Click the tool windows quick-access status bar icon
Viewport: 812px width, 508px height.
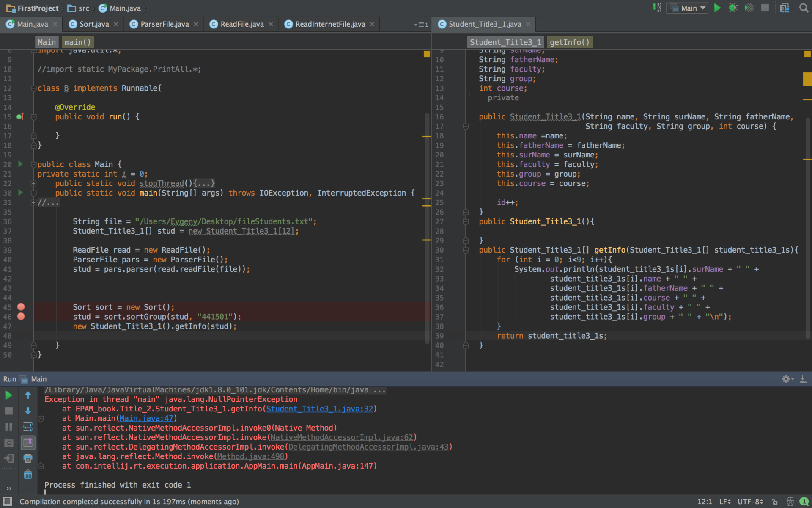(8, 502)
